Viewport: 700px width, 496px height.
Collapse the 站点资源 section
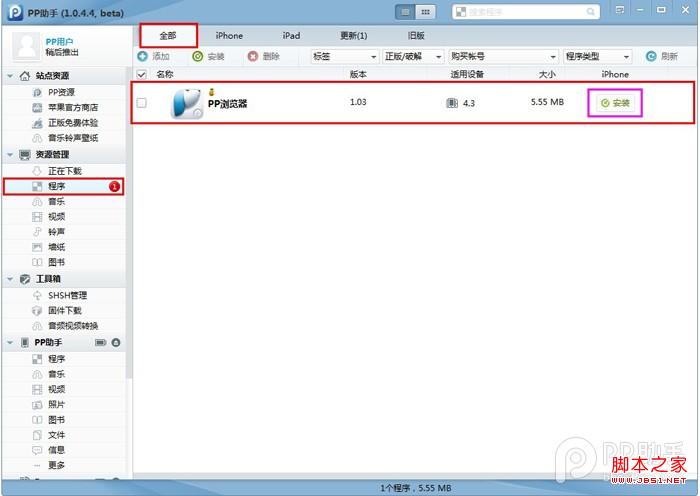pyautogui.click(x=10, y=76)
